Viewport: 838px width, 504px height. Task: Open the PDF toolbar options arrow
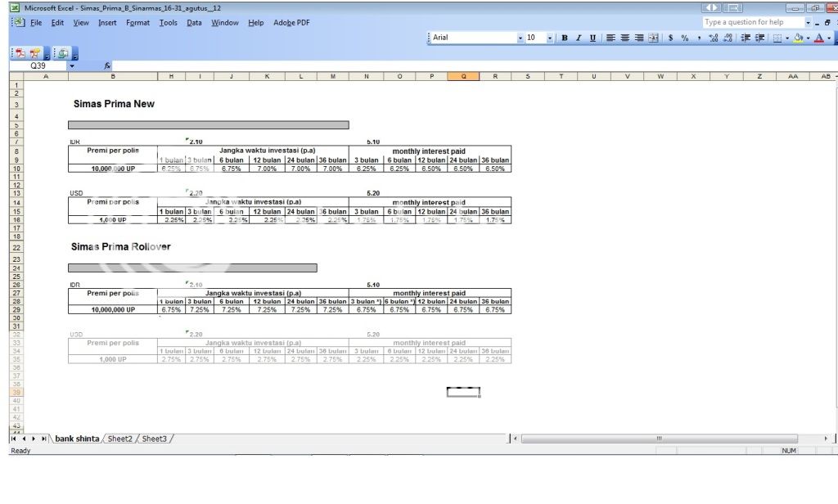(47, 53)
